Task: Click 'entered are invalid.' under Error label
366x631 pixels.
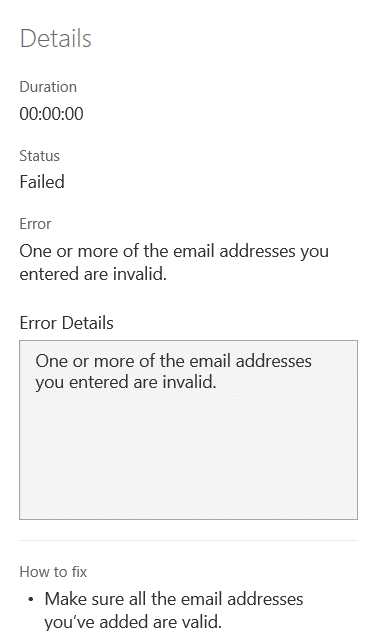Action: click(x=93, y=274)
